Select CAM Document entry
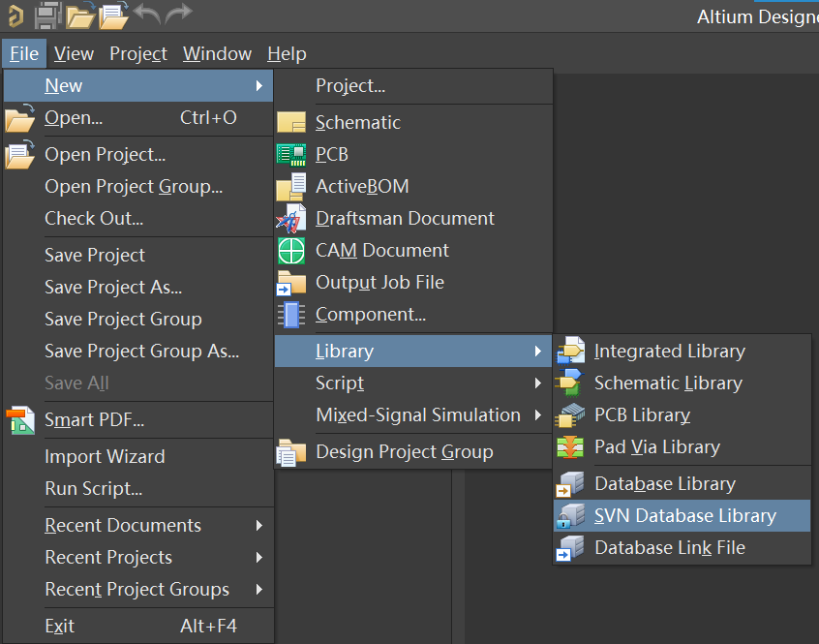This screenshot has width=819, height=644. [413, 251]
